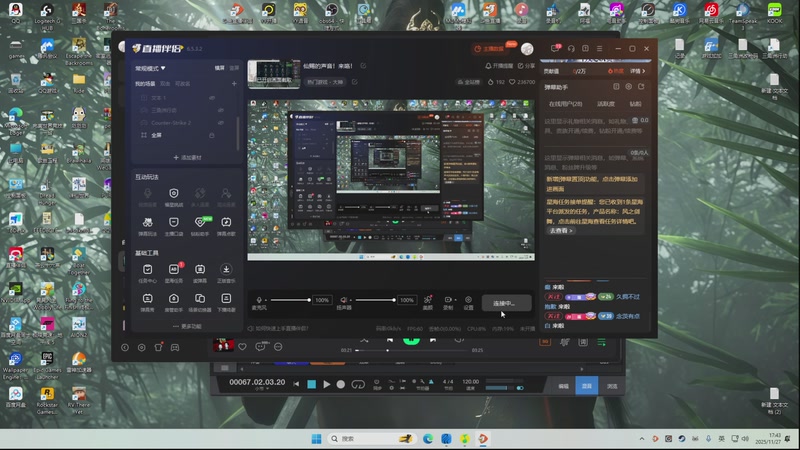The width and height of the screenshot is (800, 450).
Task: Click the play button in the DAW transport
Action: [x=327, y=384]
